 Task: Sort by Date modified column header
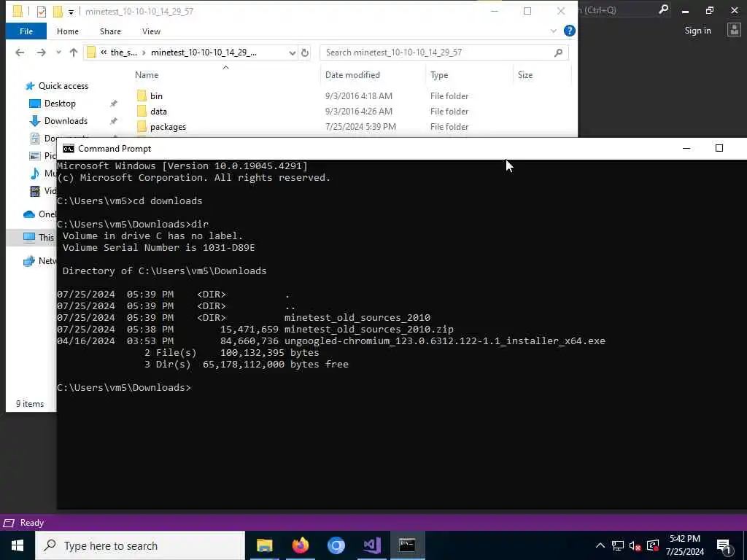(352, 75)
